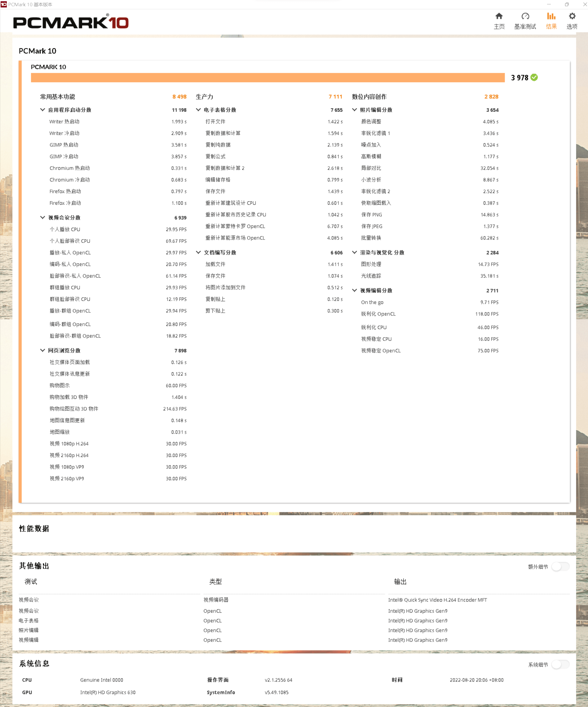
Task: Select the 重新计算蒙特卡罗 OpenCL row
Action: click(274, 226)
